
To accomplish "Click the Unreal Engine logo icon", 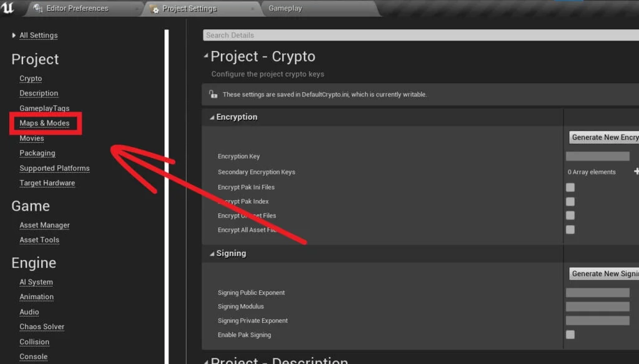I will 7,7.
